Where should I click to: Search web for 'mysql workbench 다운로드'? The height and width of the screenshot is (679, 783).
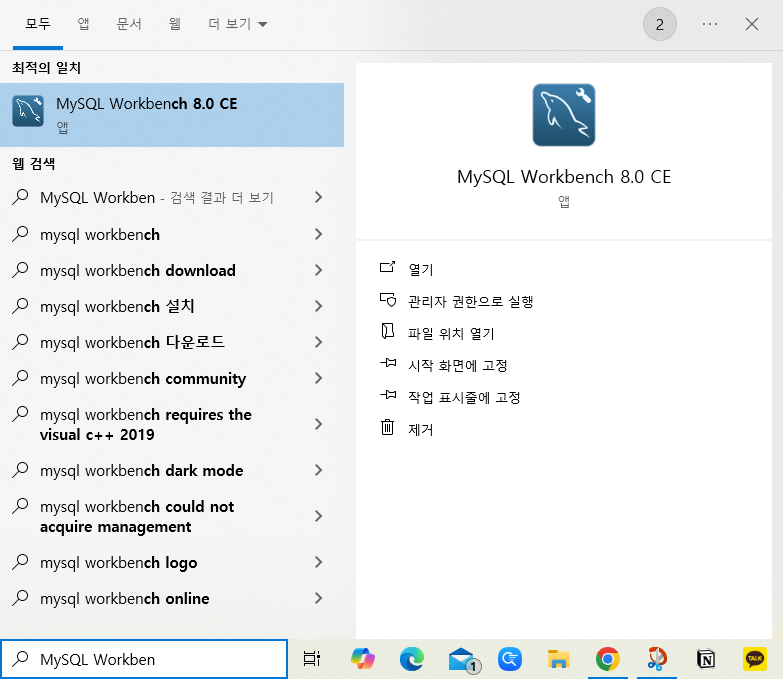(x=132, y=342)
